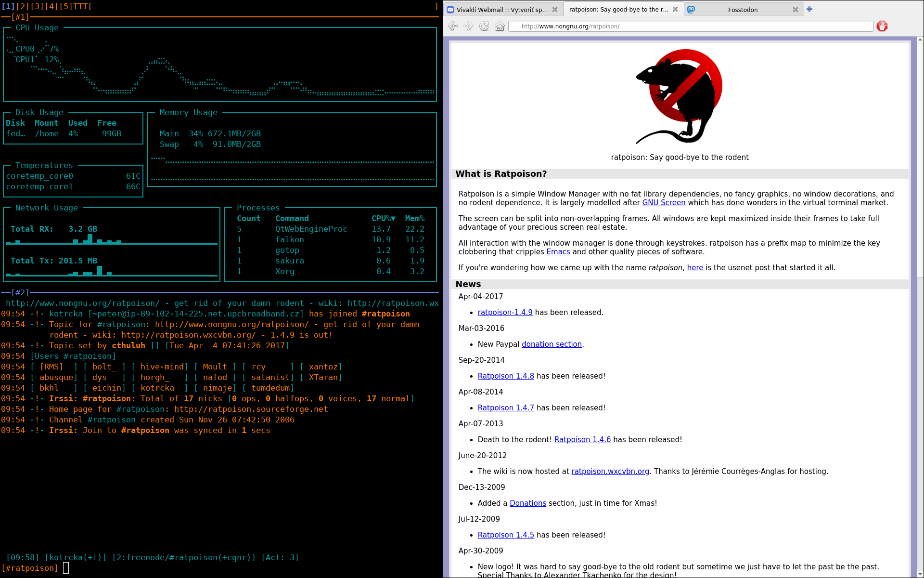Open the Ratpoison 1.4.5 link
The width and height of the screenshot is (924, 578).
(x=506, y=535)
